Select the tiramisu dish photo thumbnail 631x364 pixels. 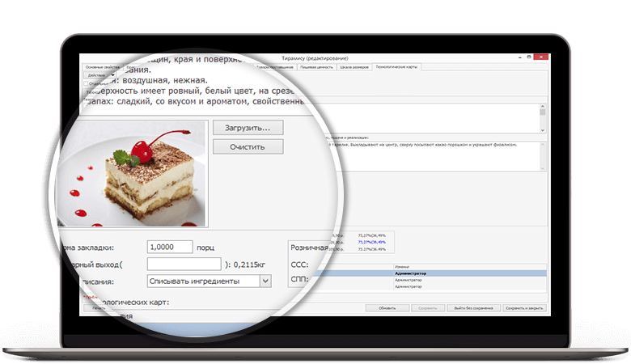(135, 173)
